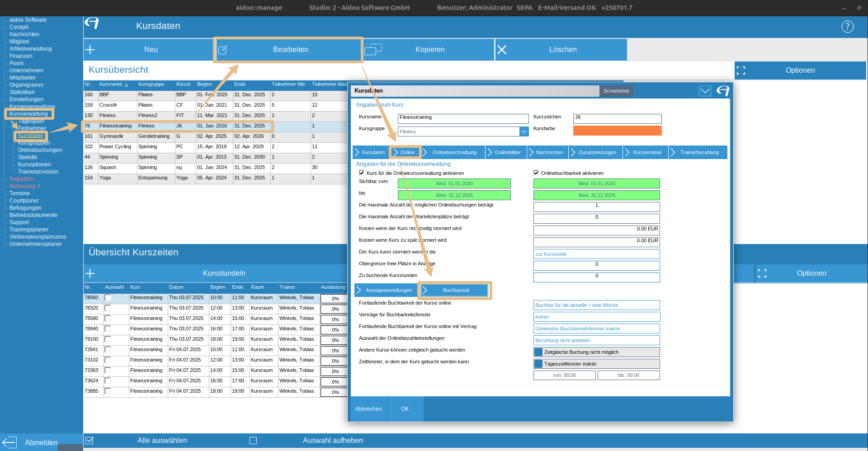Click the plus icon beside Kursstunde/n
The image size is (868, 451).
point(90,273)
